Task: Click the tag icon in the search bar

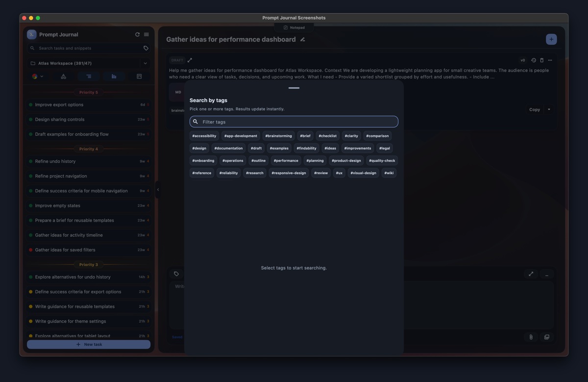Action: pos(146,49)
